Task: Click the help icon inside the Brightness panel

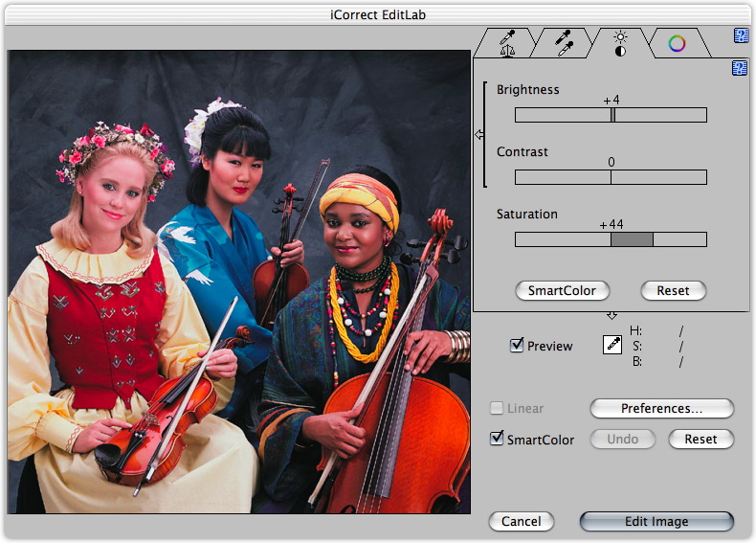Action: coord(739,68)
